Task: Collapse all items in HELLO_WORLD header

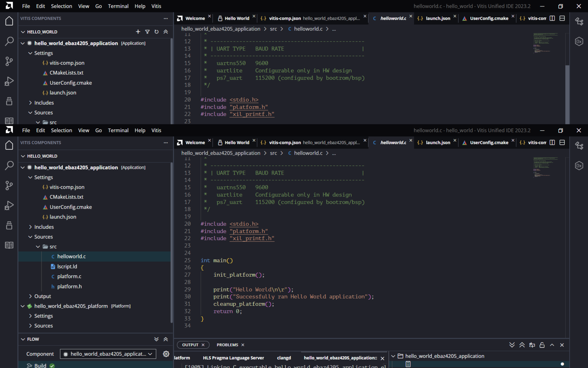Action: (x=166, y=32)
